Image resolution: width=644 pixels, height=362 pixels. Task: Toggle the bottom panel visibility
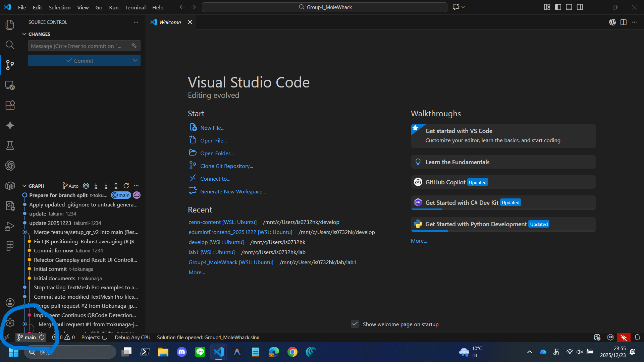click(x=569, y=7)
